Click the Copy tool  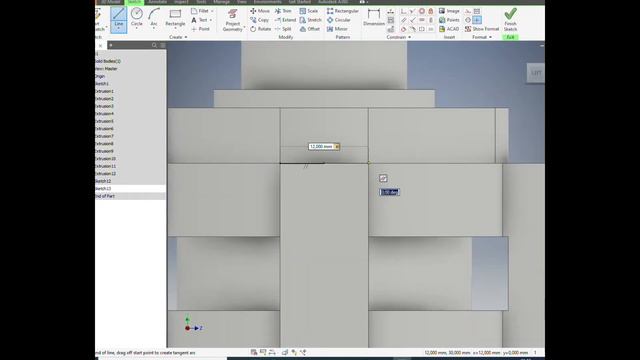click(x=259, y=20)
